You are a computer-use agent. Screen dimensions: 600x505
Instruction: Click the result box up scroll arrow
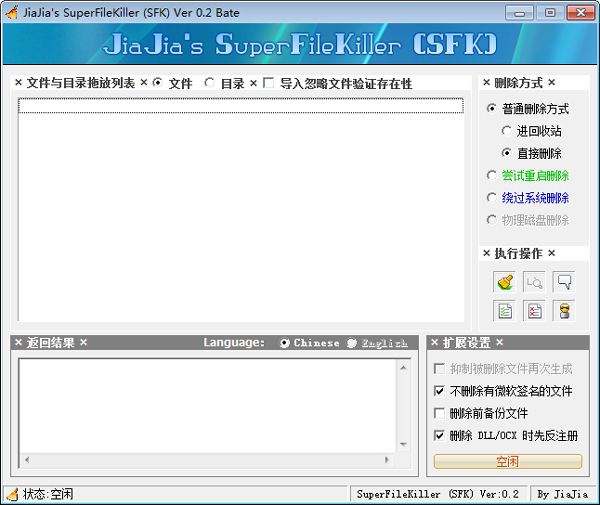pyautogui.click(x=403, y=368)
